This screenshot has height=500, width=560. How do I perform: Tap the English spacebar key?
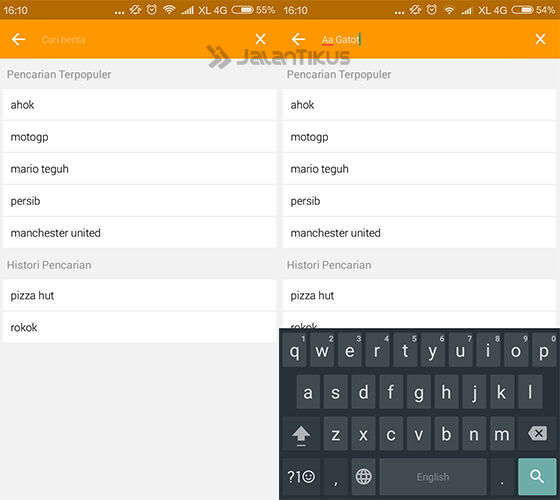432,476
